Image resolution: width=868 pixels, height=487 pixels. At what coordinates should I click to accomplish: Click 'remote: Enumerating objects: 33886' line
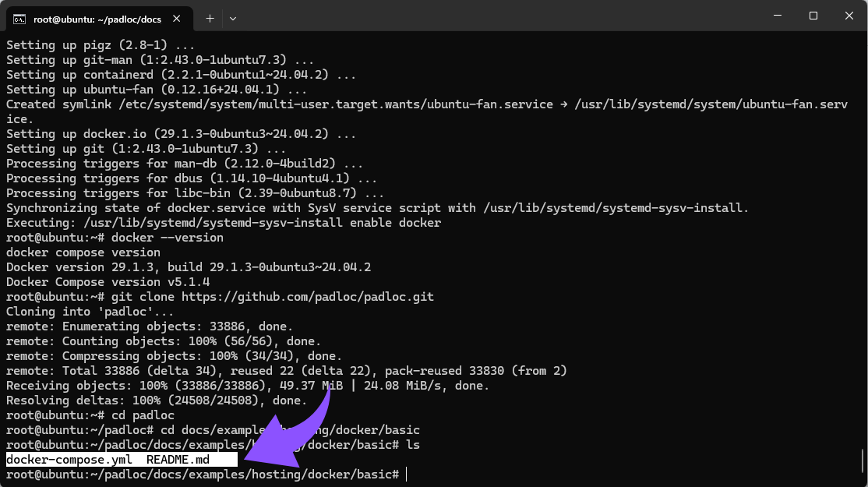150,326
